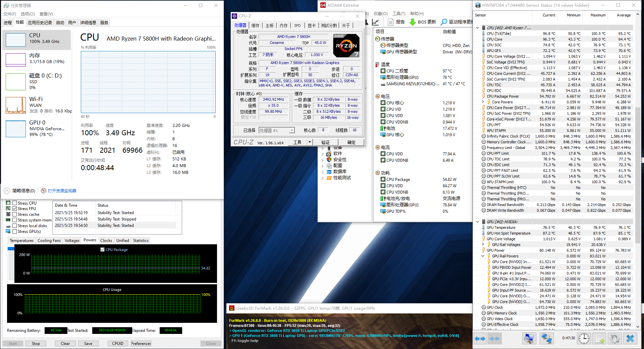The image size is (644, 349).
Task: Click the Stress FPU percent icon
Action: pyautogui.click(x=8, y=209)
